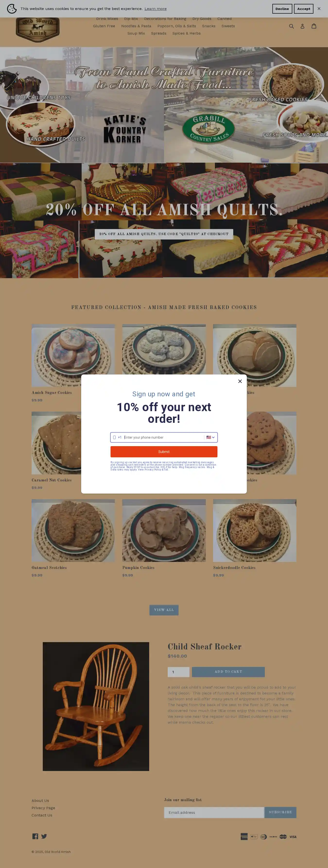Open the Gluten Free menu item
The height and width of the screenshot is (868, 328).
104,26
